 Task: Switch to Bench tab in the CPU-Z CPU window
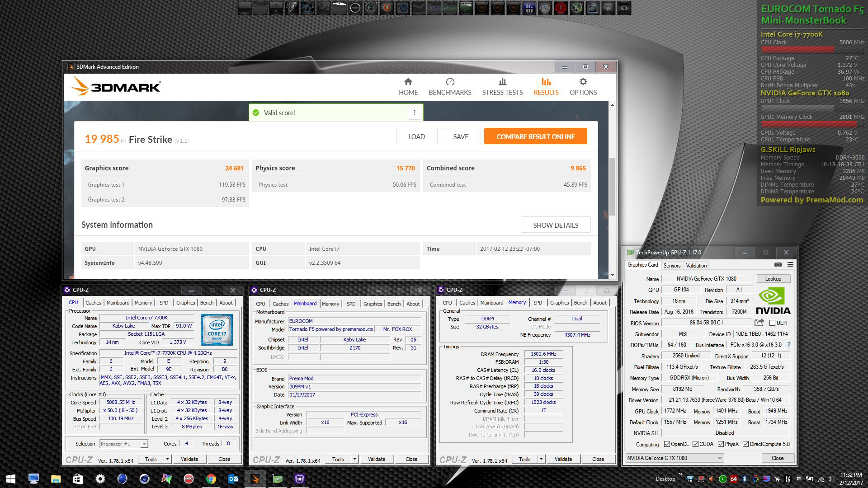(207, 303)
